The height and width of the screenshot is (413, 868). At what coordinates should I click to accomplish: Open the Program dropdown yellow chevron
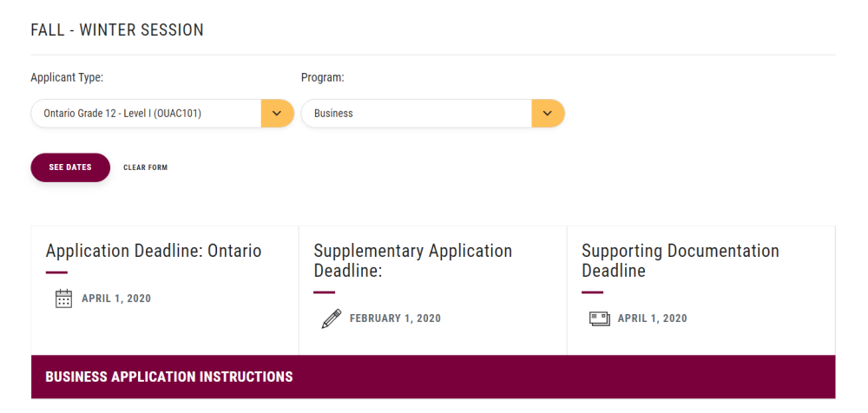[x=548, y=114]
